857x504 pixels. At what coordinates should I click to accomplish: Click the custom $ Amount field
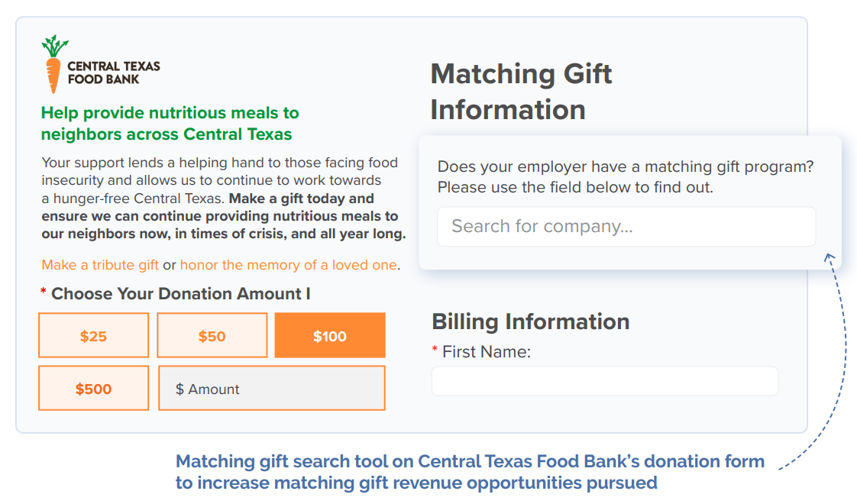271,387
